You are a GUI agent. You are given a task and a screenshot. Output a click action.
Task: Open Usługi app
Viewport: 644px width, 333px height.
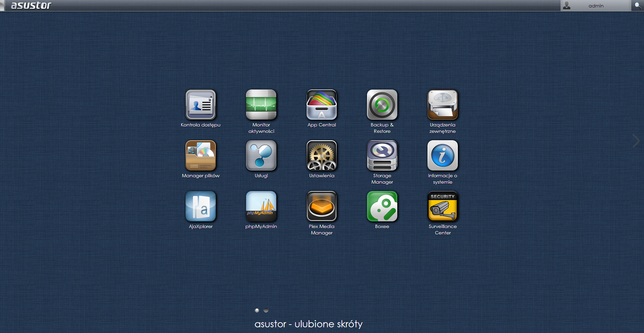pyautogui.click(x=261, y=155)
